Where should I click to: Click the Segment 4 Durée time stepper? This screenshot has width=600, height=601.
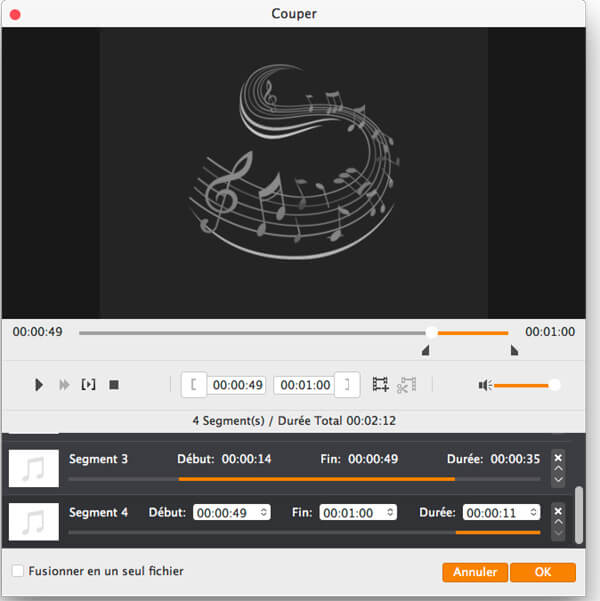pyautogui.click(x=534, y=513)
